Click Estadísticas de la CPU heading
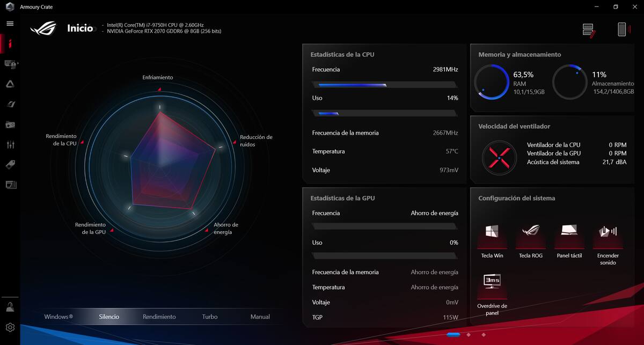 [x=342, y=55]
